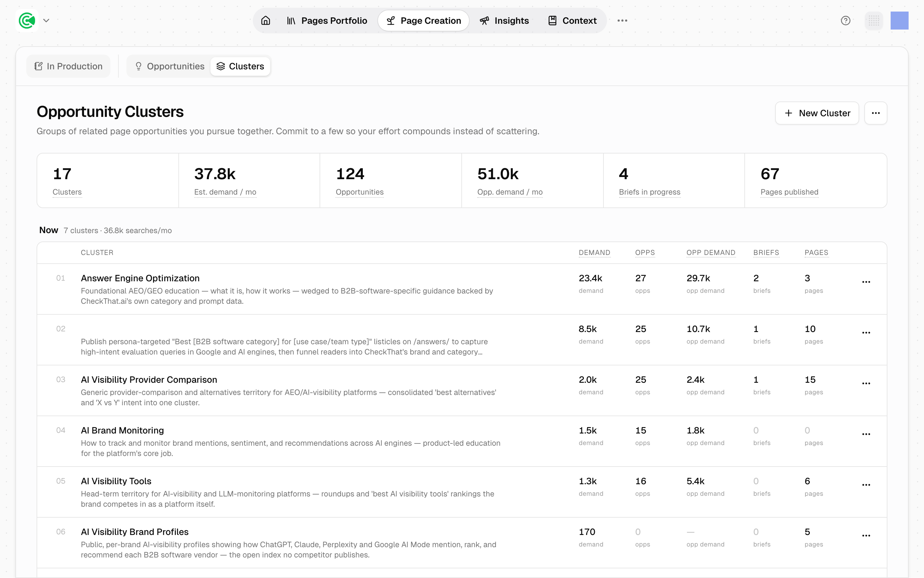Click the green CheckThat logo icon
The width and height of the screenshot is (924, 578).
click(x=27, y=21)
